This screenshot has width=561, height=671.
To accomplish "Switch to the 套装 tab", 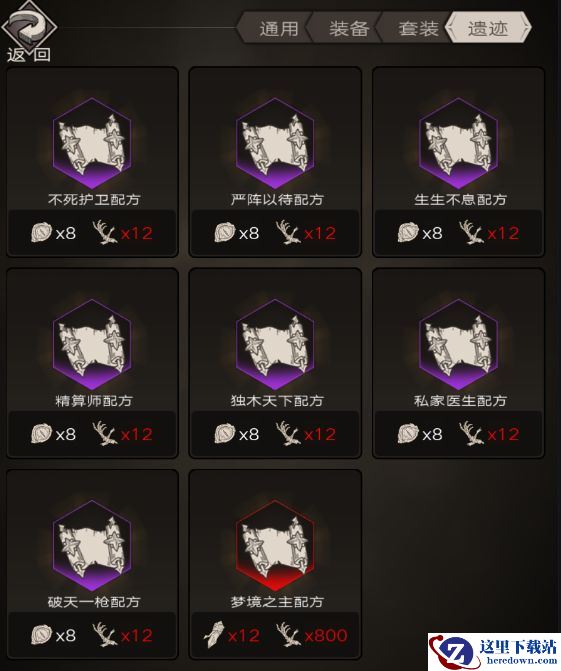I will point(418,29).
